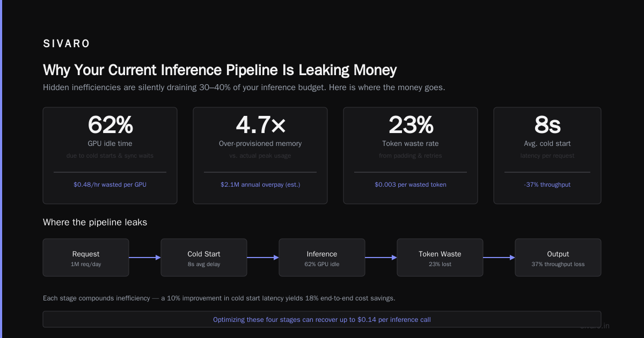Viewport: 644px width, 338px height.
Task: Click the $0.003 per wasted token text
Action: coord(411,185)
